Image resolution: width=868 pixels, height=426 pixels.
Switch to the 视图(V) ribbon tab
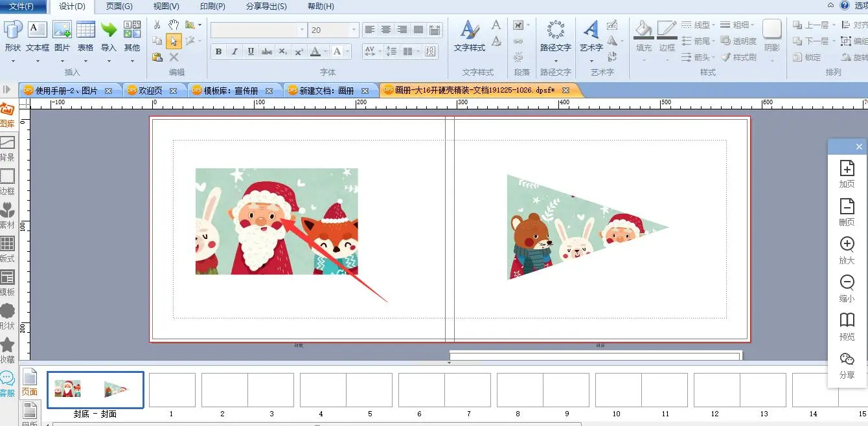pos(166,6)
